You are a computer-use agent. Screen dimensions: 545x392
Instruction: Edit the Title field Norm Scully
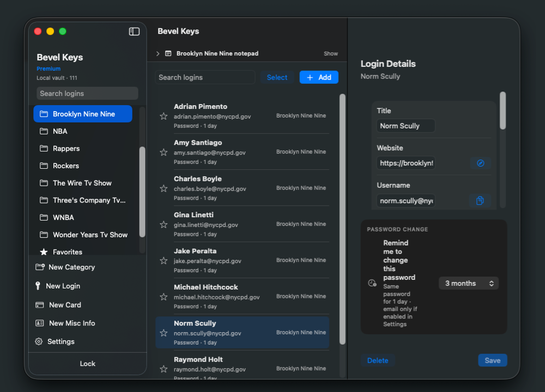(x=405, y=126)
